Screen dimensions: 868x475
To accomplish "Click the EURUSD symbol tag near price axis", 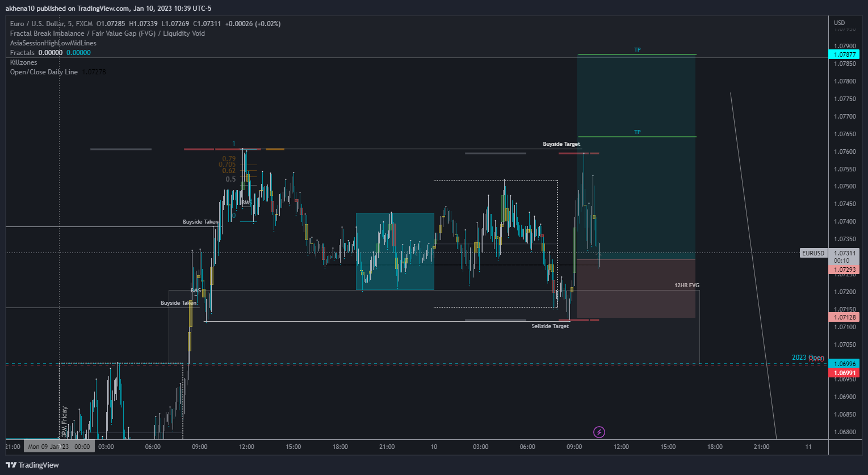I will click(x=814, y=253).
